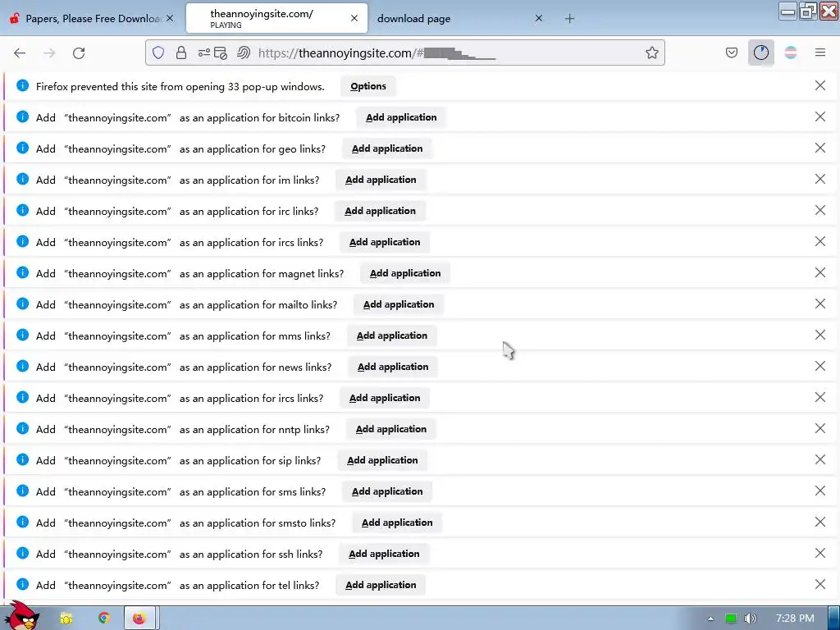Close the Papers, Please tab
This screenshot has height=630, width=840.
point(169,18)
